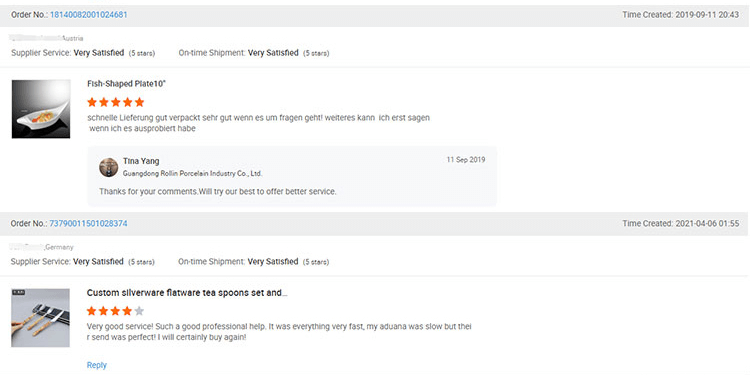Viewport: 750px width, 375px height.
Task: Click the German review text about fast delivery
Action: [259, 123]
